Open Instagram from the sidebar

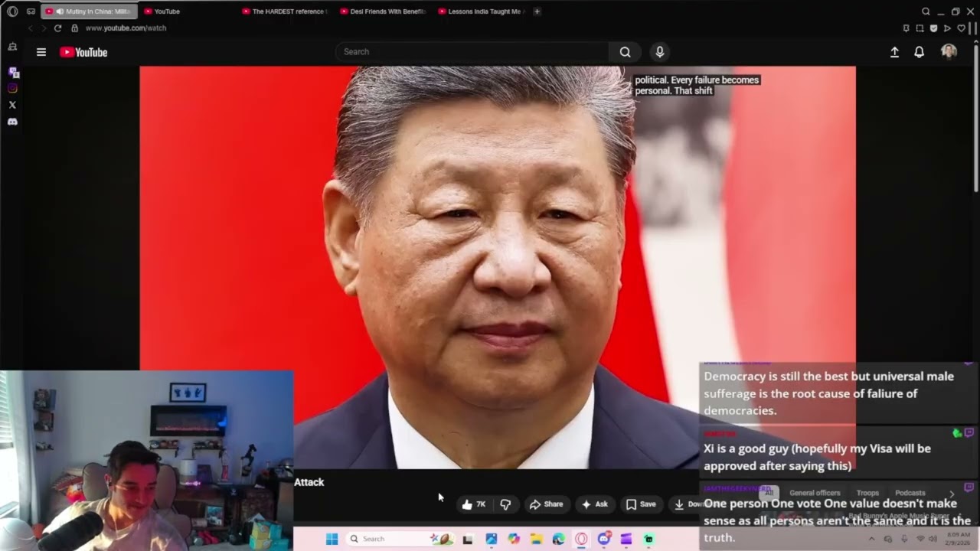tap(12, 88)
